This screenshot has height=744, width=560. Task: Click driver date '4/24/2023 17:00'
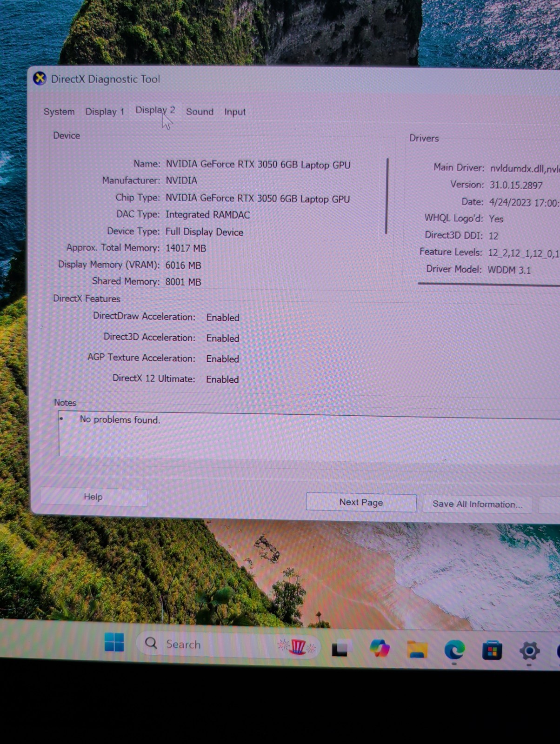coord(524,202)
